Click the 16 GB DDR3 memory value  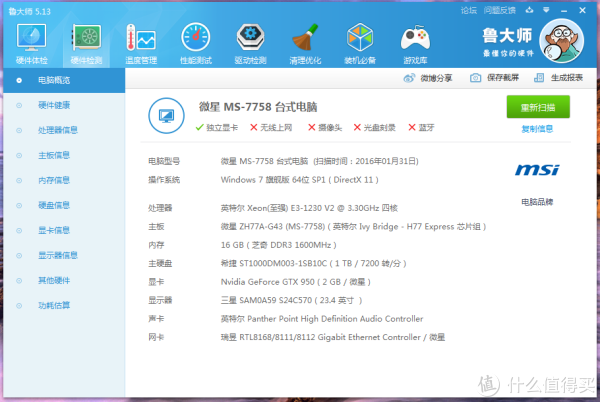pyautogui.click(x=279, y=245)
